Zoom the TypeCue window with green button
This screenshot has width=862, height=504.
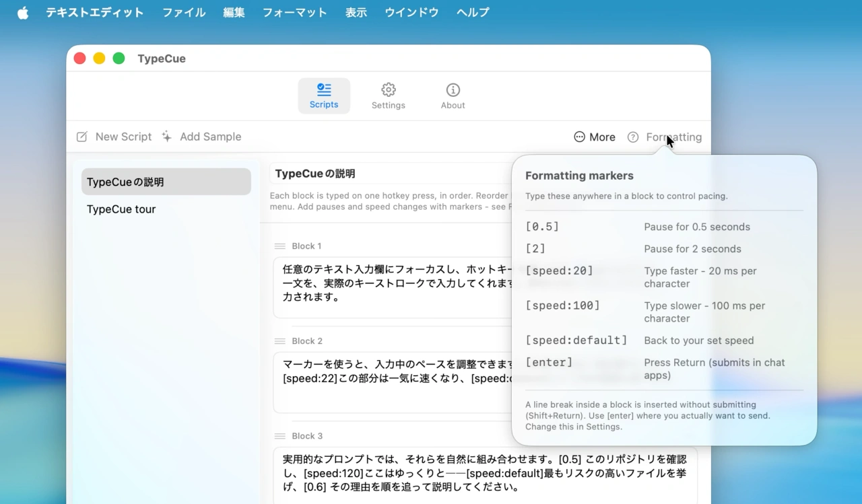[x=119, y=59]
